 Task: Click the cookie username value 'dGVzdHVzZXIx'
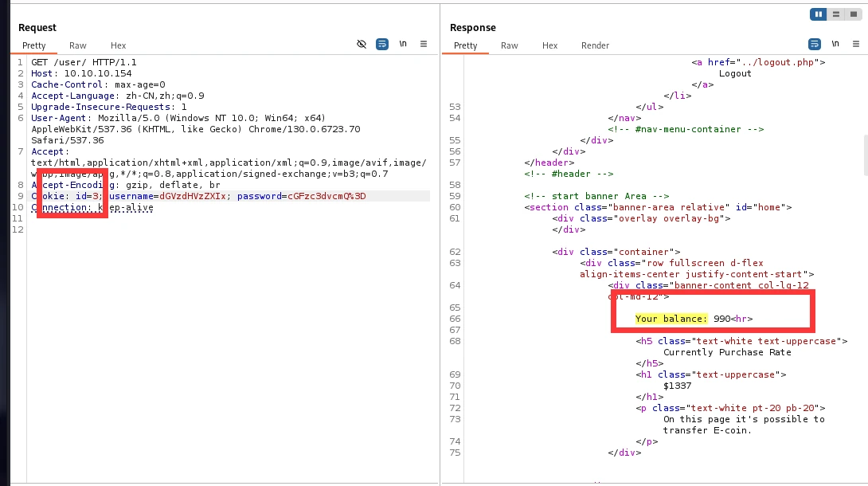click(x=193, y=196)
